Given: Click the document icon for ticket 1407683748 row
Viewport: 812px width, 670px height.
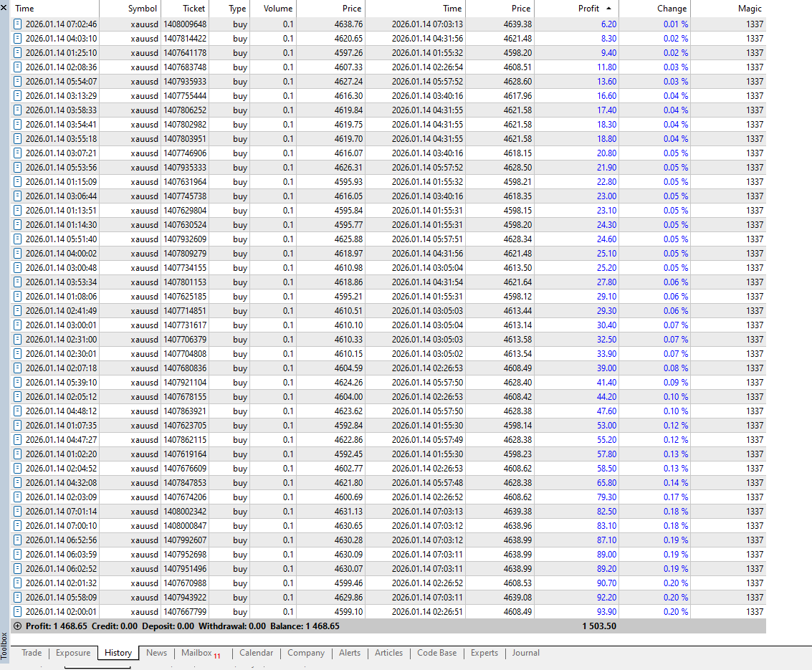Looking at the screenshot, I should (x=18, y=67).
